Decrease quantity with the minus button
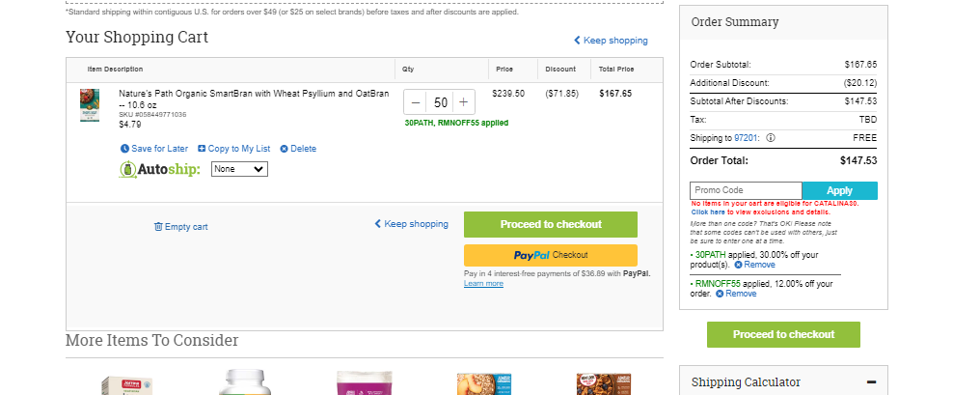This screenshot has height=395, width=980. (417, 102)
